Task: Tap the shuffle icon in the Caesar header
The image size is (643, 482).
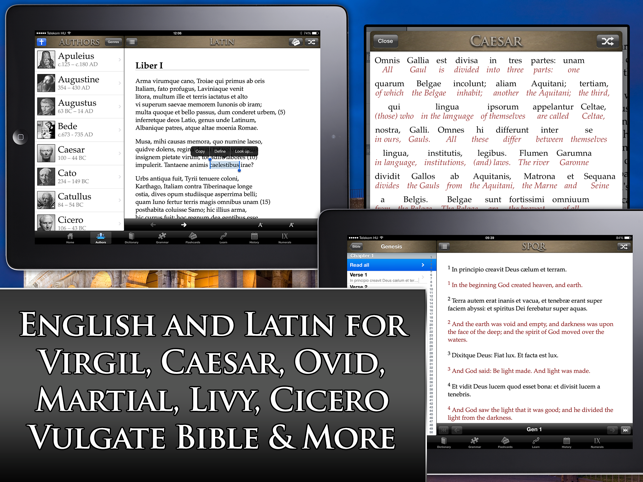Action: pos(606,41)
